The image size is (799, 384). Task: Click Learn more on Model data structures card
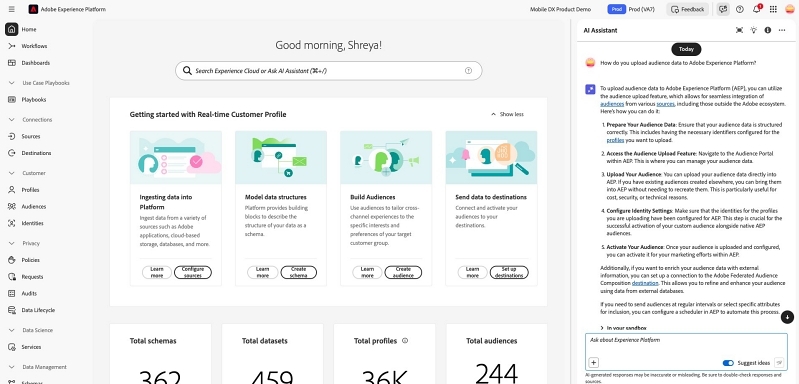262,272
